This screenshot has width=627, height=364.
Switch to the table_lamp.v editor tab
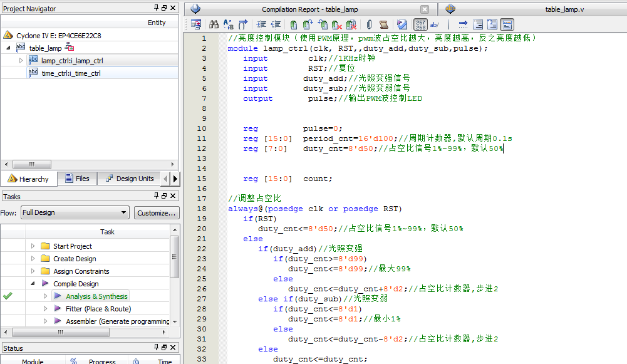(564, 9)
